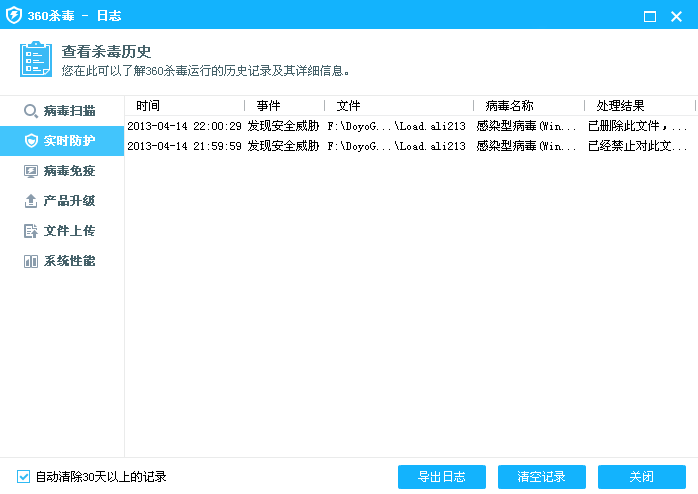Click 已经禁止对此文 result cell

(637, 146)
